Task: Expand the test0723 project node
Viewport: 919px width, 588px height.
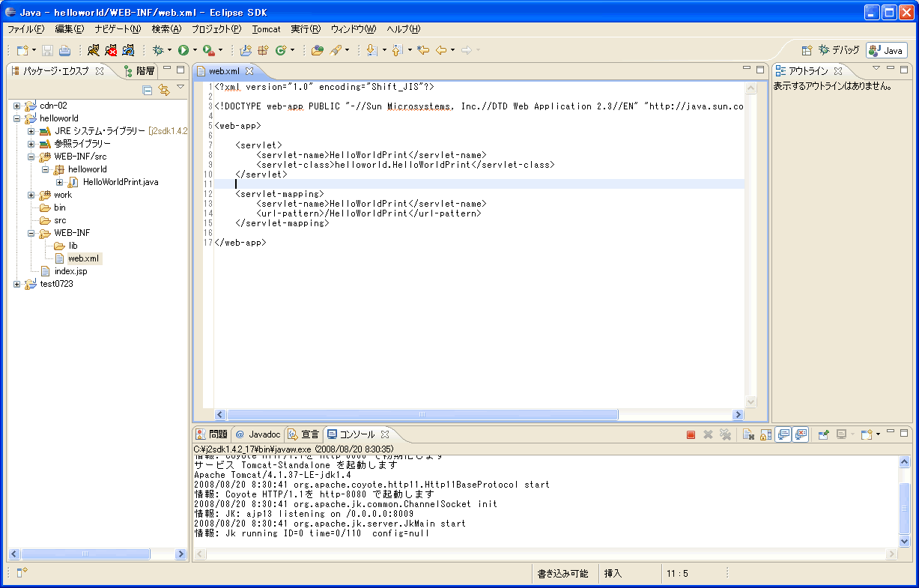Action: pyautogui.click(x=17, y=284)
